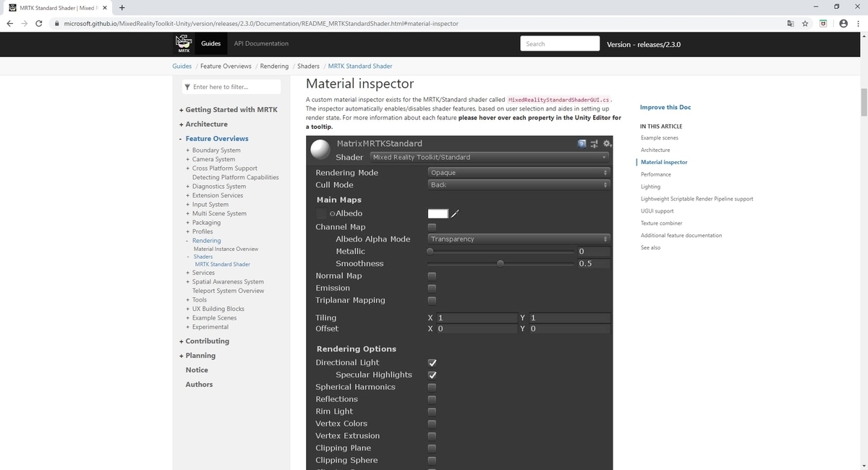Open the Cull Mode dropdown
Image resolution: width=868 pixels, height=470 pixels.
519,185
